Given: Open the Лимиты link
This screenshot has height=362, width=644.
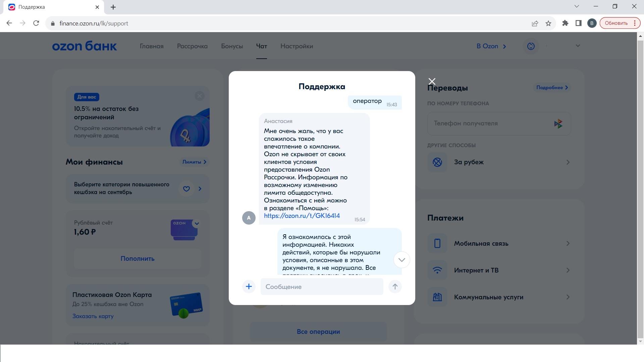Looking at the screenshot, I should 195,162.
